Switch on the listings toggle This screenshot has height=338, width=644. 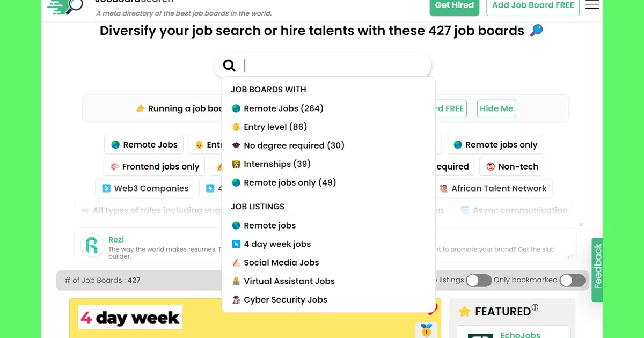479,280
